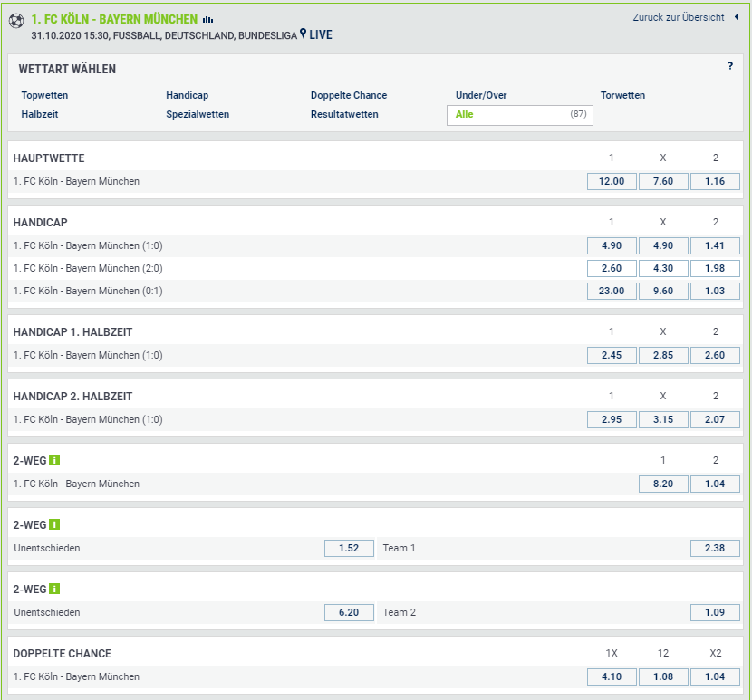Pick Handicap (2:0) odds 1.98
The height and width of the screenshot is (700, 752).
tap(715, 268)
